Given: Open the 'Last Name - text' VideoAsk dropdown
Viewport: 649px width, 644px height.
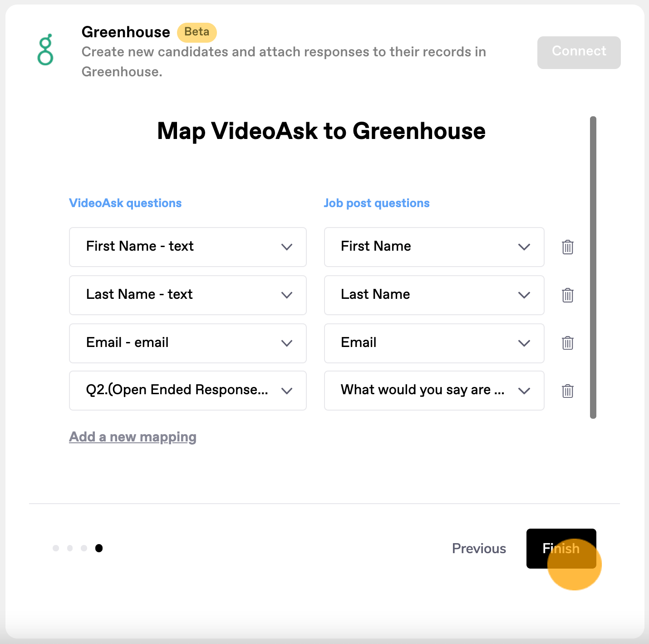Looking at the screenshot, I should click(188, 295).
